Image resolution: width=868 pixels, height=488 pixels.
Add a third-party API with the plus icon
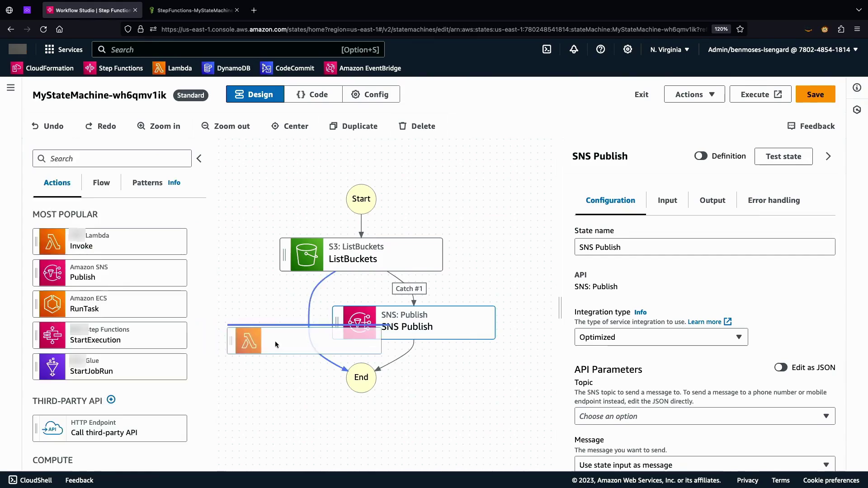click(111, 400)
